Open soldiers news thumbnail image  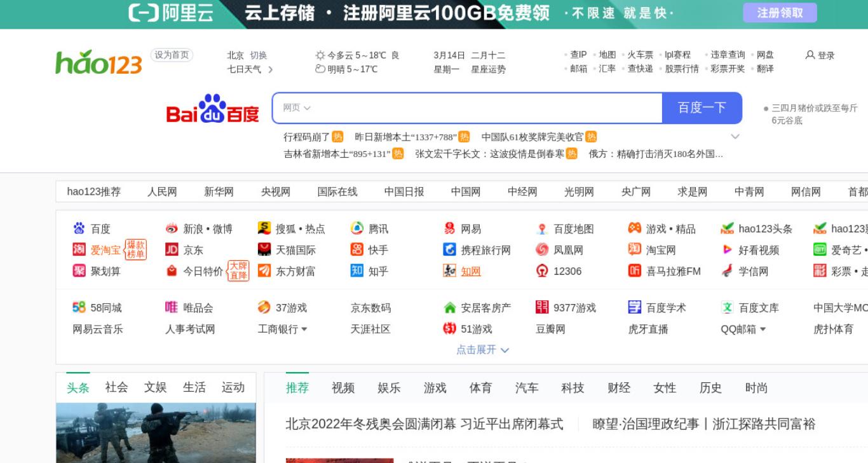tap(156, 432)
